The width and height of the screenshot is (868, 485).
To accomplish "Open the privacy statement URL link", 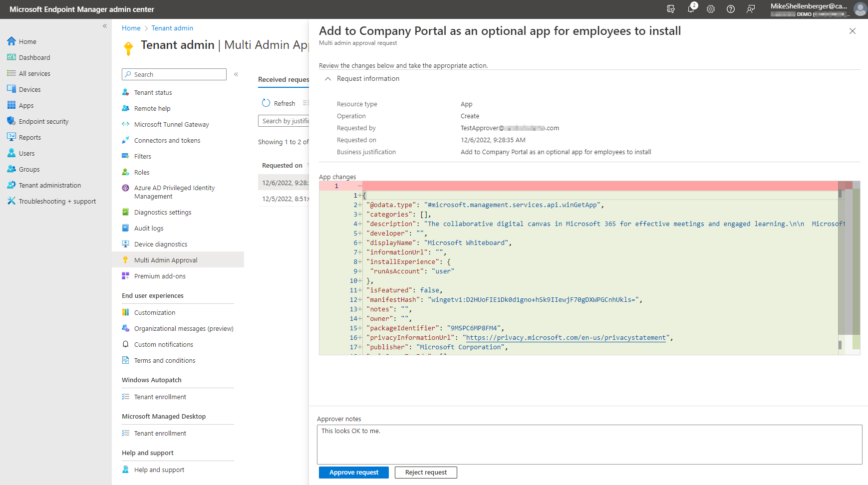I will [566, 338].
